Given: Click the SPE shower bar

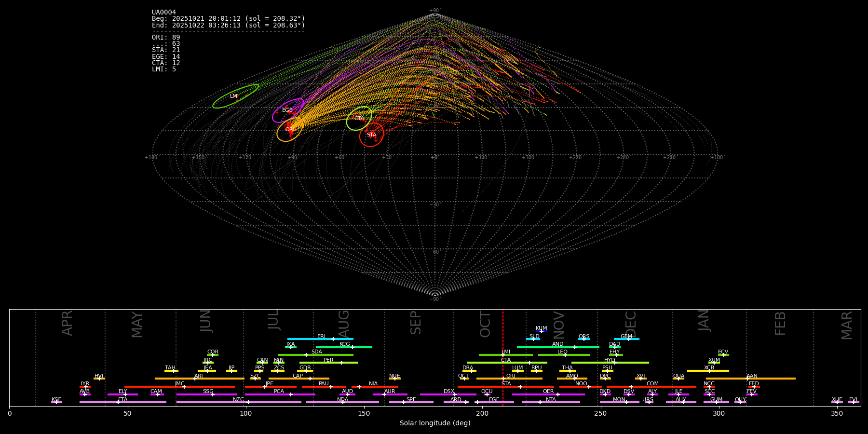Looking at the screenshot, I should click(411, 402).
